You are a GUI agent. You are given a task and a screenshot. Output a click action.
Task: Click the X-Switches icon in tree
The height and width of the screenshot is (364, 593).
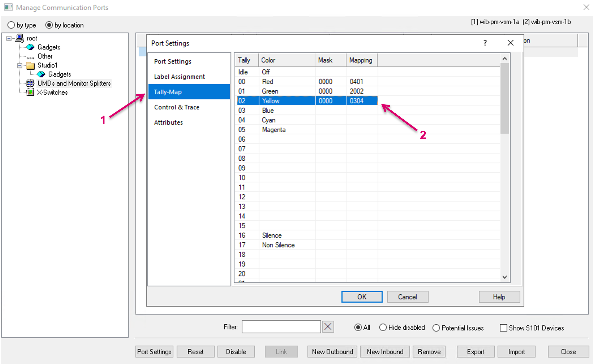click(x=30, y=92)
